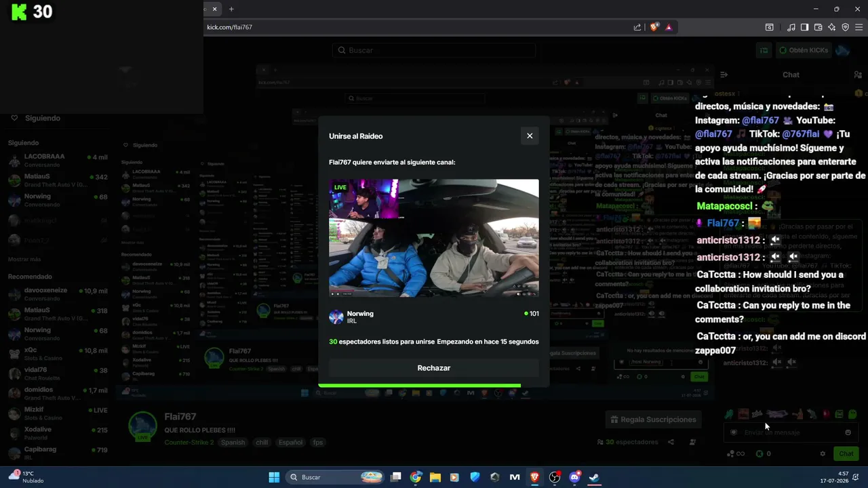The width and height of the screenshot is (868, 488).
Task: Select LACOBRAAA in the Siguiendo list
Action: coord(58,160)
